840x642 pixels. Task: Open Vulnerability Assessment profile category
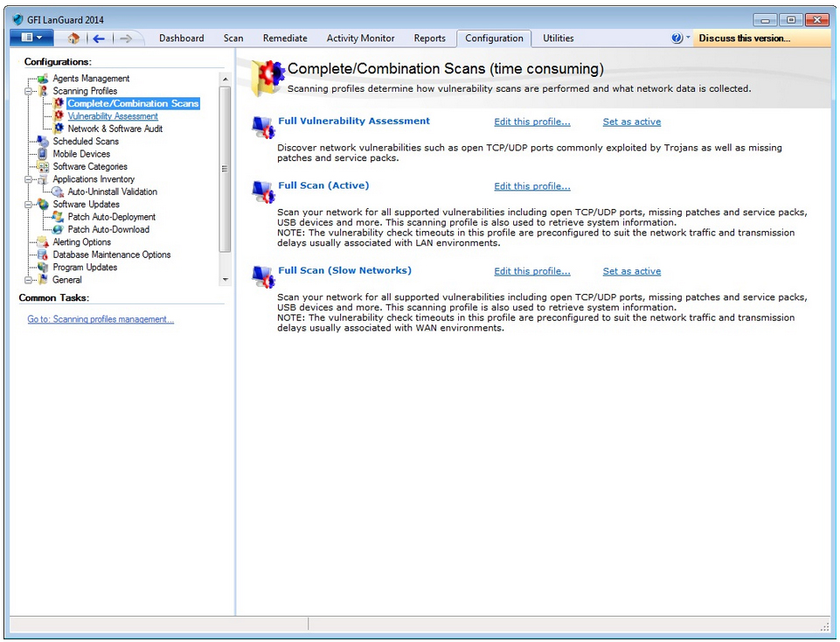click(113, 115)
